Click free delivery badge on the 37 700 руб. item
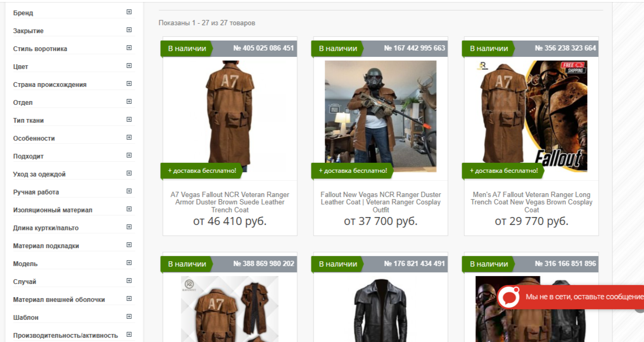Screen dimensions: 644x342 (353, 171)
